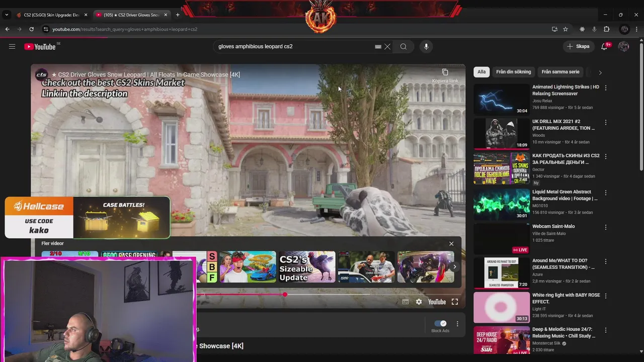Viewport: 644px width, 362px height.
Task: Open the YouTube hamburger guide menu
Action: (12, 47)
